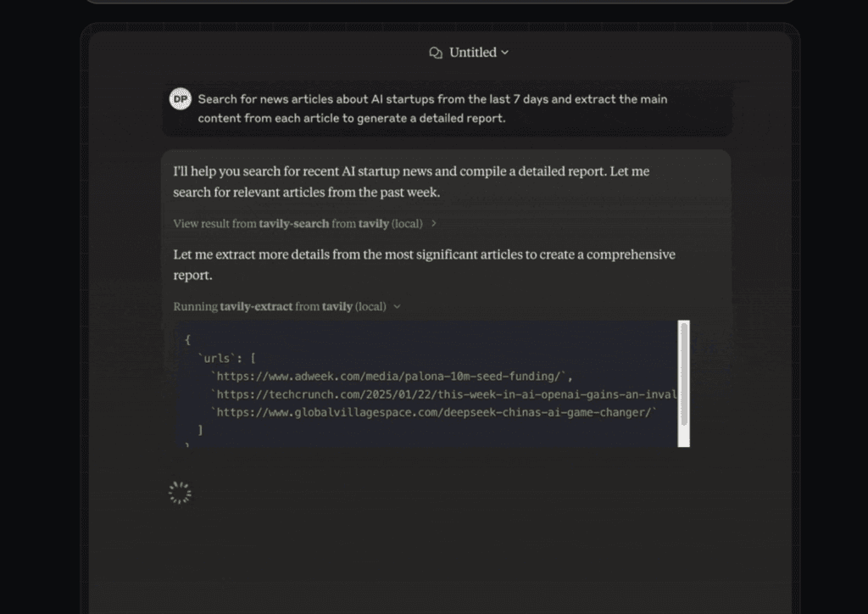Click the adweek.com palona seed funding URL
868x614 pixels.
click(x=388, y=377)
